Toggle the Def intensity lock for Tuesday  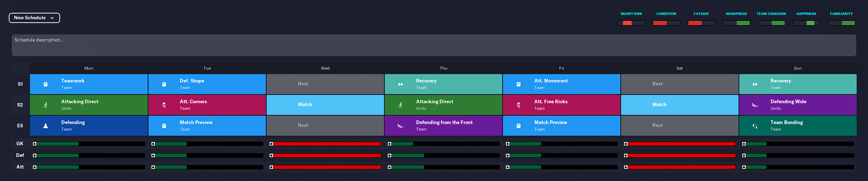pos(153,155)
